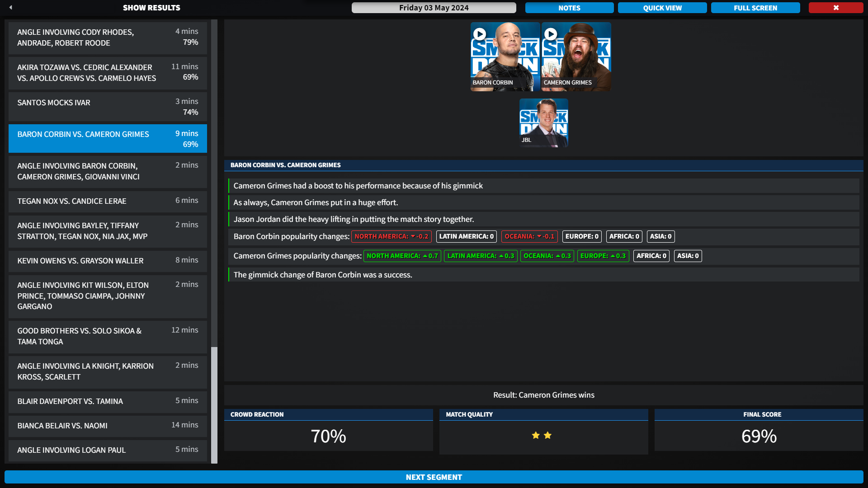Click the back arrow at top left
Screen dimensions: 868x488
pos(10,7)
